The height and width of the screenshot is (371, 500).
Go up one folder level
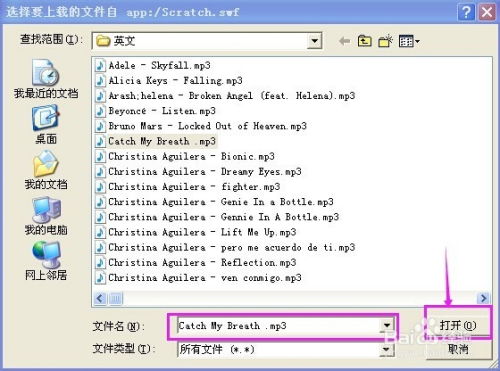point(364,41)
